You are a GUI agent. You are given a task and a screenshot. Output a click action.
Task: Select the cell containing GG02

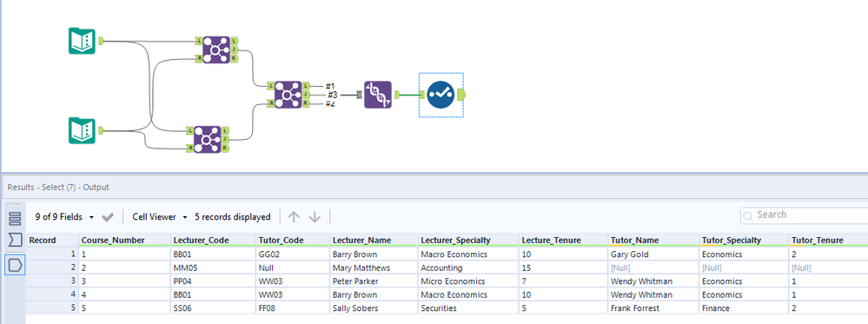click(292, 255)
